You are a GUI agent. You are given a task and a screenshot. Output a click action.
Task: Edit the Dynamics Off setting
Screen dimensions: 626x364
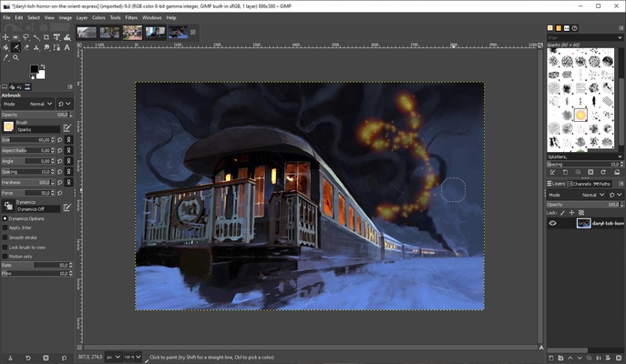[x=67, y=207]
